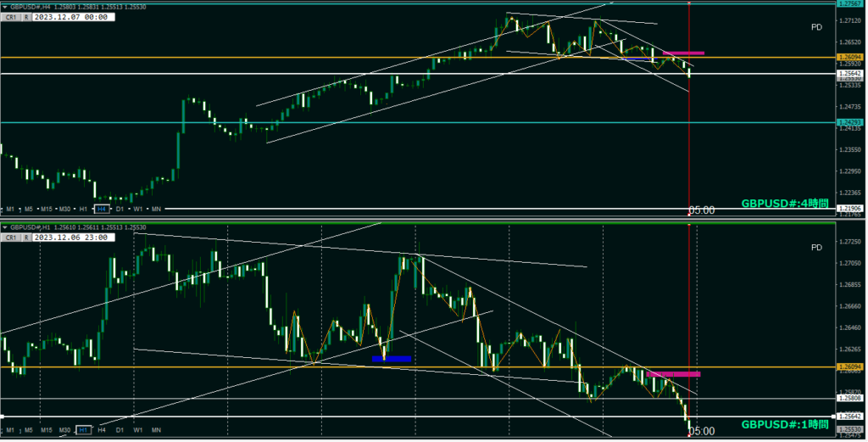Focus the 2023.12.06 23:00 date field
Viewport: 868px width, 442px height.
pos(73,238)
